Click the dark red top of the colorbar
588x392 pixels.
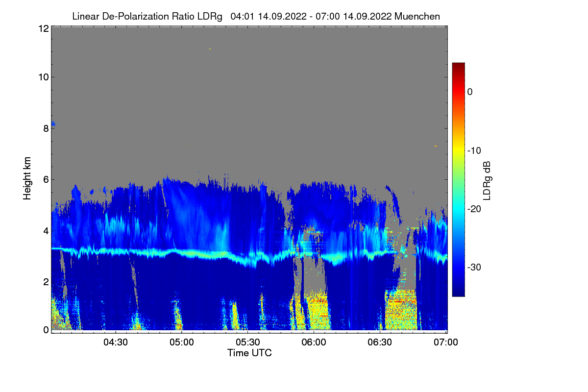coord(458,67)
